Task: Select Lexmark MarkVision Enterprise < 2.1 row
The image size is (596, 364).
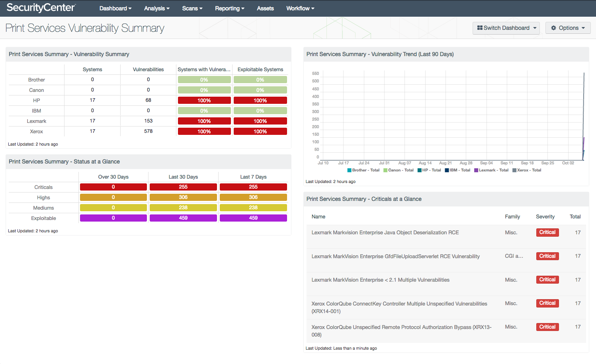Action: click(446, 284)
